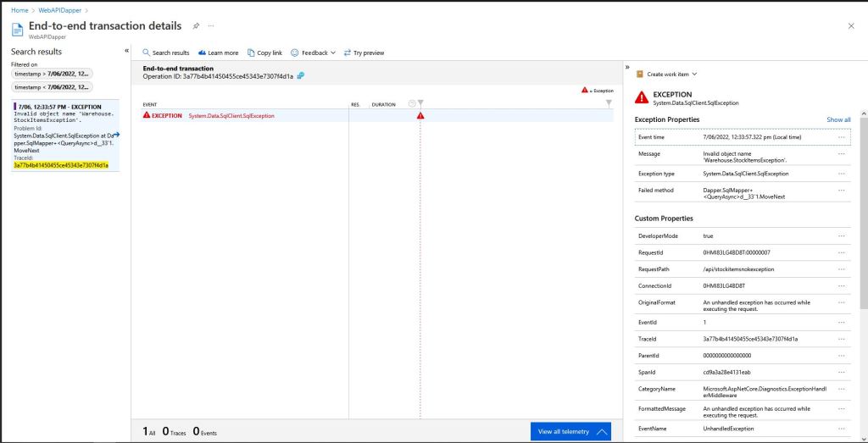Click the View all telemetry button
The image size is (868, 443).
(x=570, y=431)
